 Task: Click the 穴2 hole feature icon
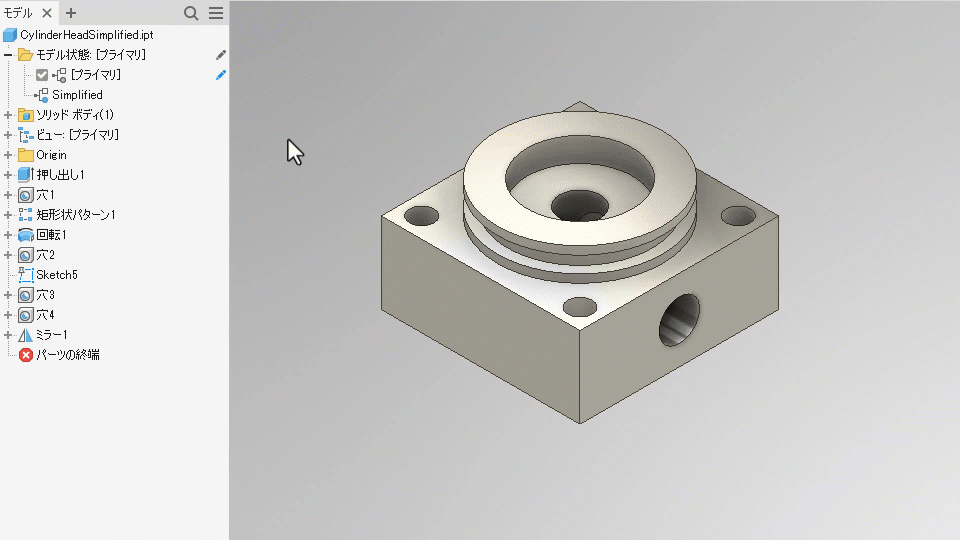[x=25, y=255]
